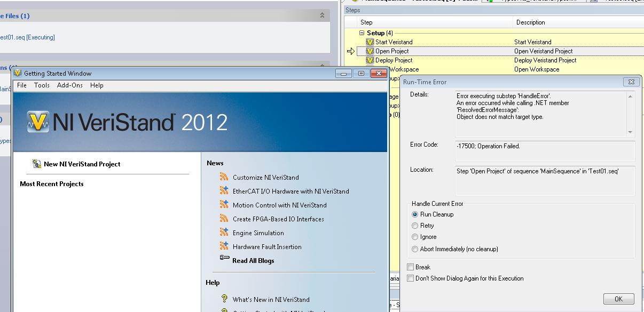Click the New NI VeriStand Project icon
Screen dimensions: 644x312
pos(37,164)
